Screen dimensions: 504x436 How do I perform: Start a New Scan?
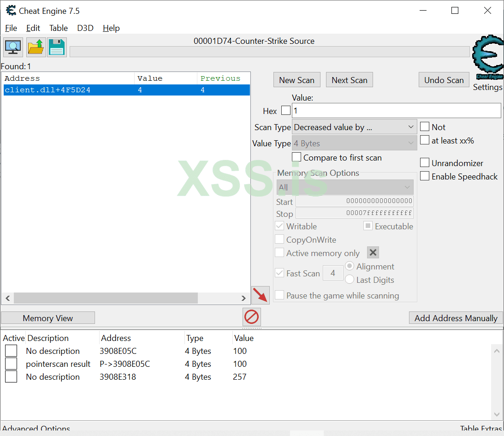[296, 80]
